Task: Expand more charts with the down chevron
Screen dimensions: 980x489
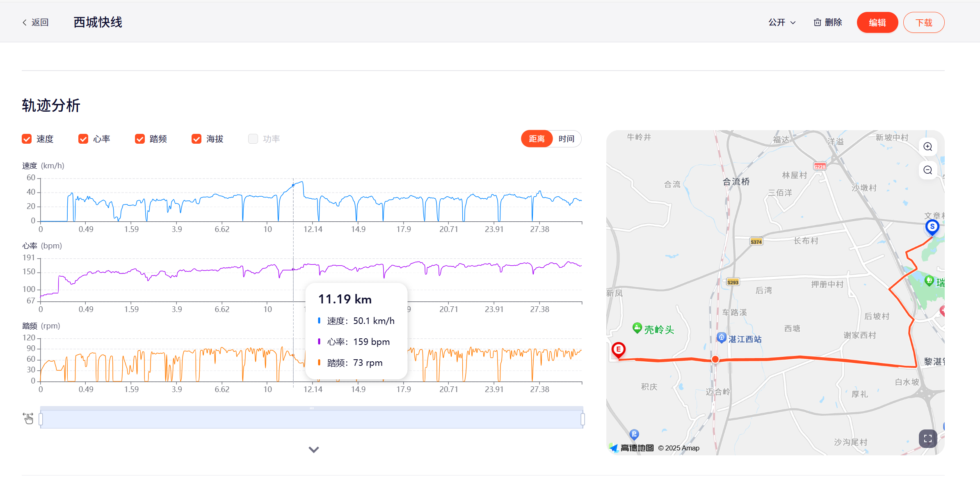Action: 314,450
